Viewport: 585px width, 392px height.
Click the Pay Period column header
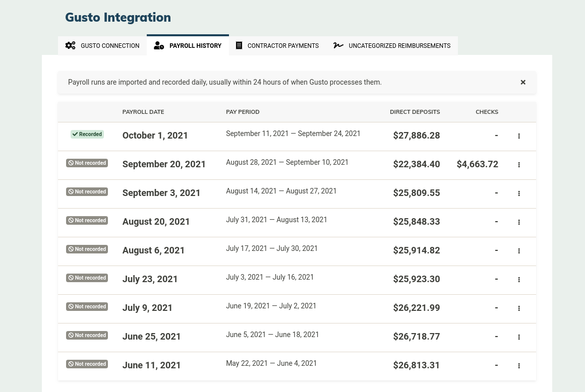point(243,112)
